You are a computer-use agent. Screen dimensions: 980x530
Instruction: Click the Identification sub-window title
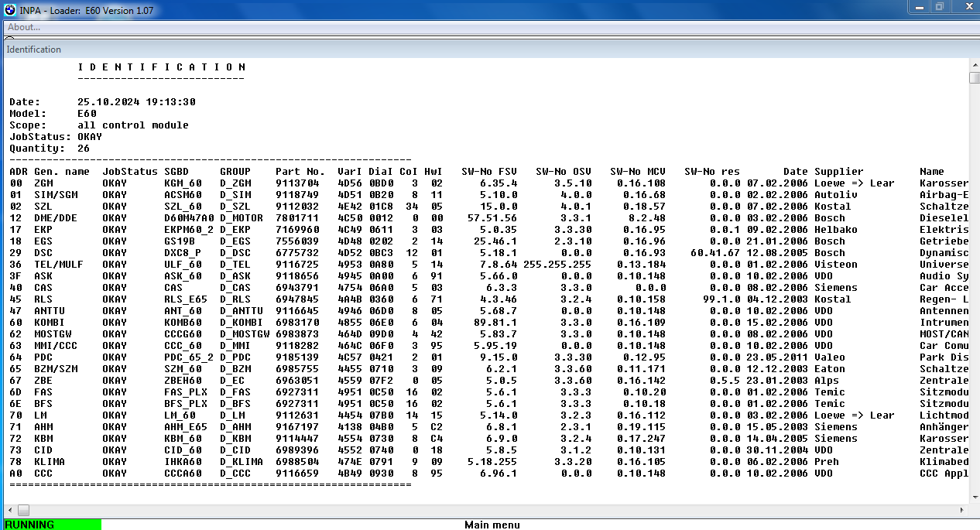click(34, 50)
